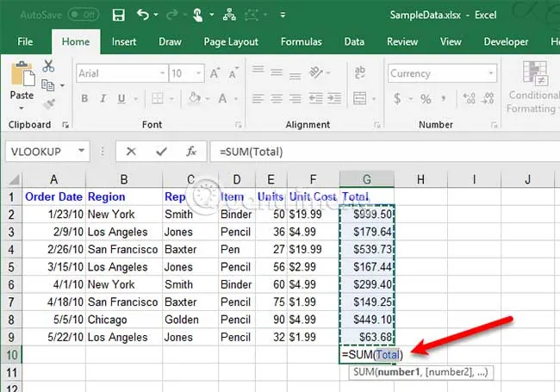560x392 pixels.
Task: Switch to the Draw tab
Action: [x=170, y=41]
